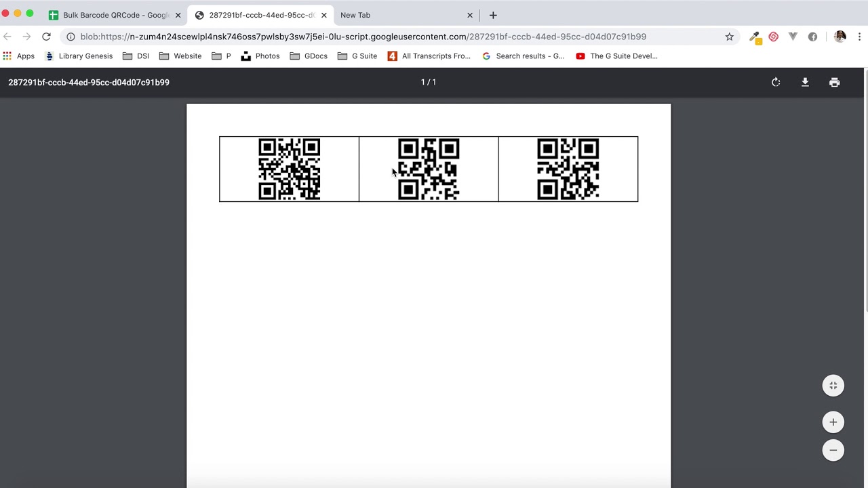Zoom in on the PDF
This screenshot has width=868, height=488.
(833, 422)
